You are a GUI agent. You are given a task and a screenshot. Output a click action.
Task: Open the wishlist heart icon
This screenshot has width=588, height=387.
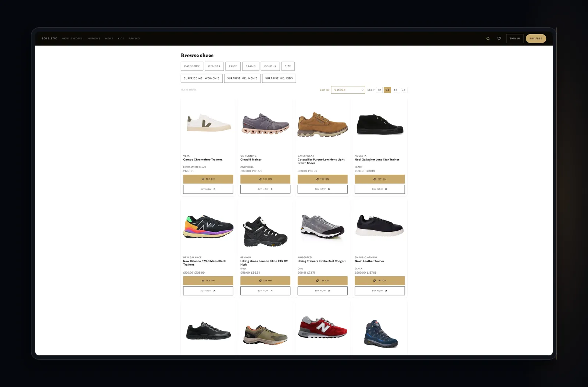click(x=499, y=39)
